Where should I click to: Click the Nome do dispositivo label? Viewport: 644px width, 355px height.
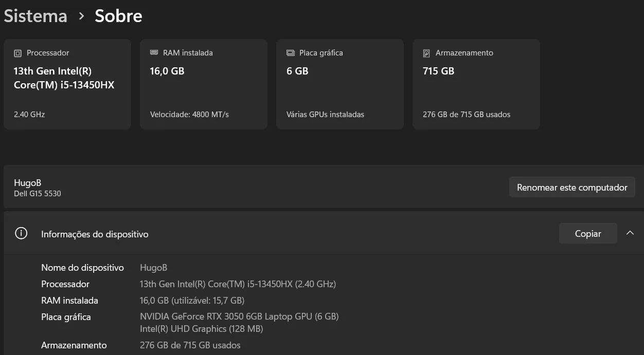(x=82, y=268)
